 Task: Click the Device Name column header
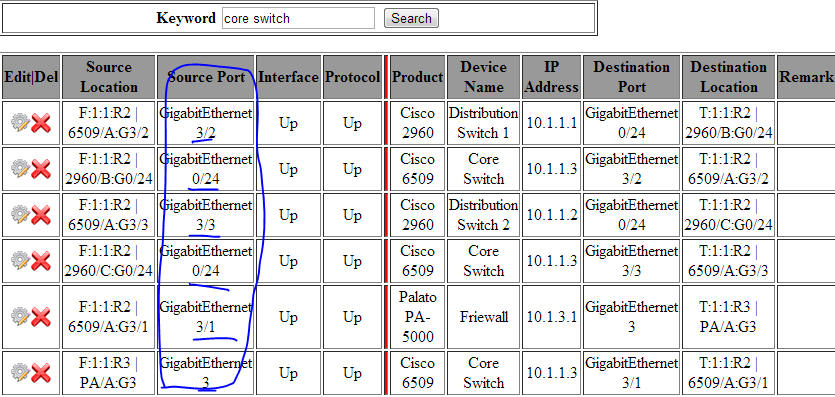coord(484,77)
